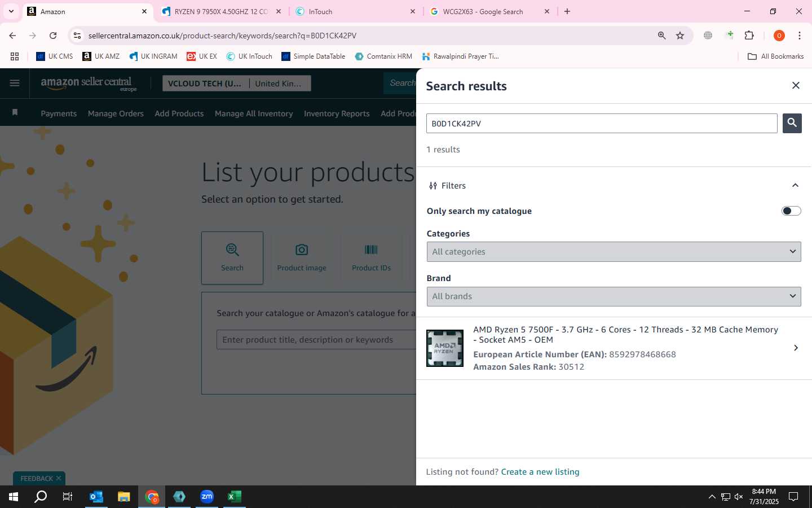Open the Chrome three-dot menu
This screenshot has height=508, width=812.
point(800,36)
